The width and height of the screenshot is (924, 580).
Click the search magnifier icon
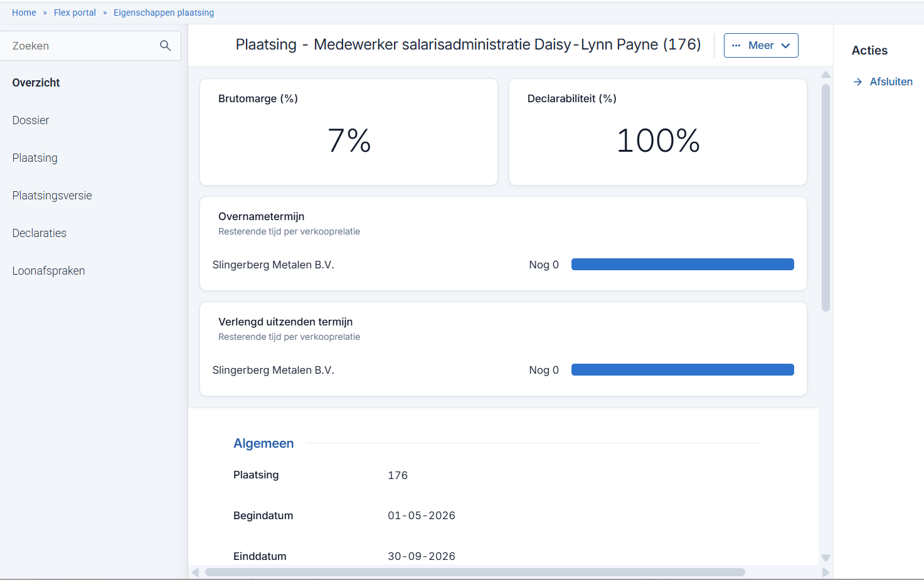(x=166, y=46)
